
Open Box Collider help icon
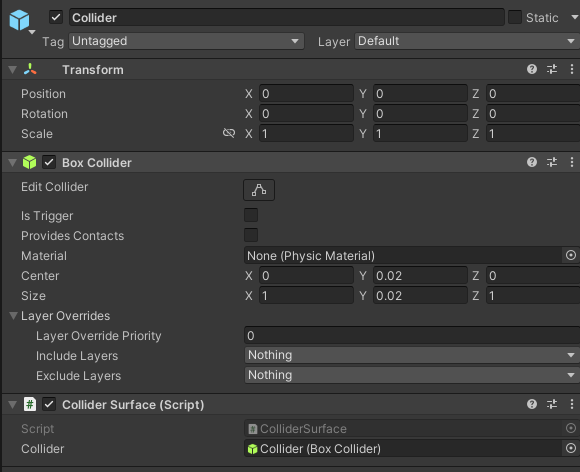[x=532, y=162]
